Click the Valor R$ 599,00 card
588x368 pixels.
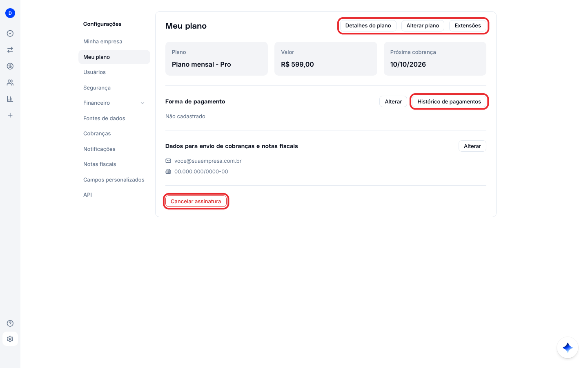click(x=326, y=58)
